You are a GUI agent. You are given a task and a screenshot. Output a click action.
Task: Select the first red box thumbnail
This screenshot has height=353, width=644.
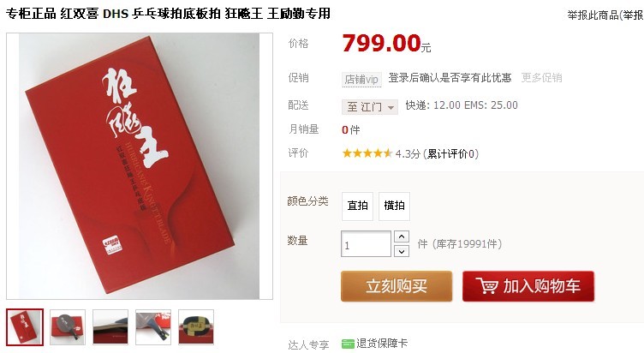point(25,326)
